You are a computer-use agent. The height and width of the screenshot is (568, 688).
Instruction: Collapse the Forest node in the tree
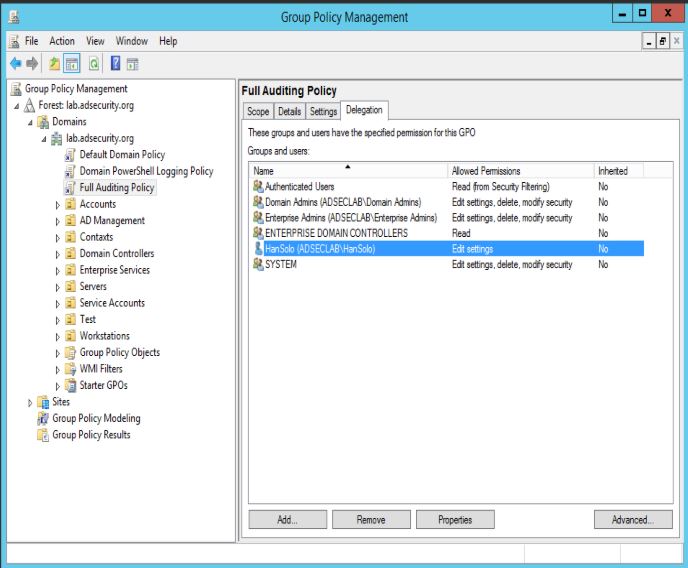point(17,106)
